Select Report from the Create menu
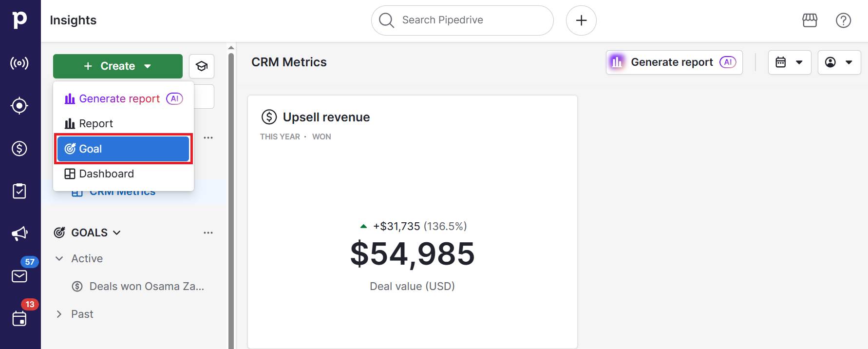This screenshot has width=868, height=349. coord(123,124)
